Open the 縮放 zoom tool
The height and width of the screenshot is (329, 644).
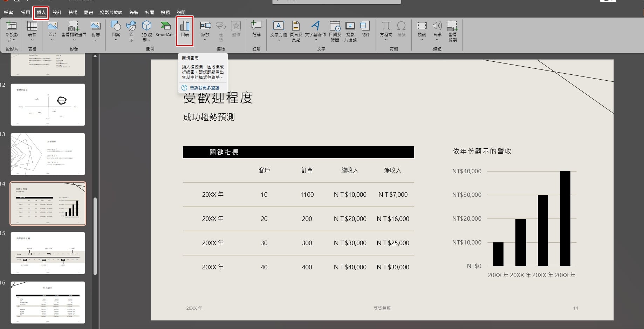point(205,31)
